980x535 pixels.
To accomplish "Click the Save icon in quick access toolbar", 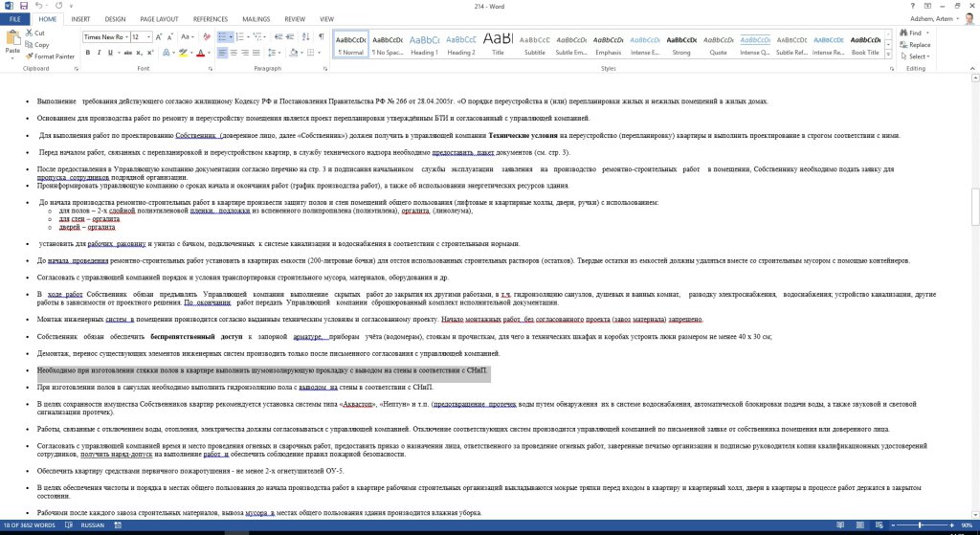I will pos(23,6).
